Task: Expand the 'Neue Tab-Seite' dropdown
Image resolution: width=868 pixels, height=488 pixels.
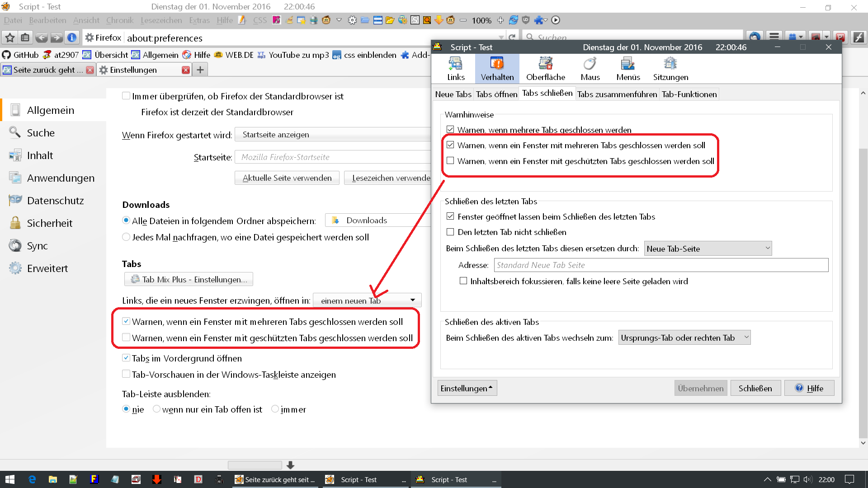Action: coord(708,249)
